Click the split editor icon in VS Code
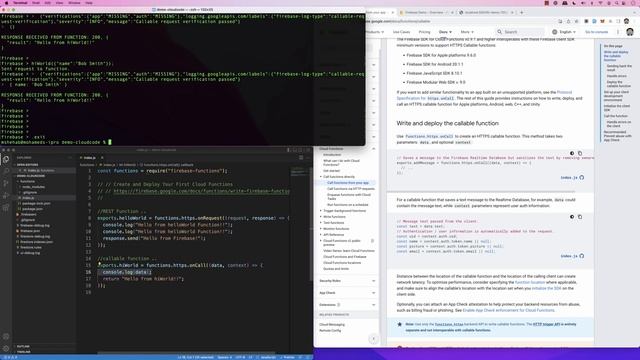Image resolution: width=640 pixels, height=360 pixels. (x=301, y=158)
